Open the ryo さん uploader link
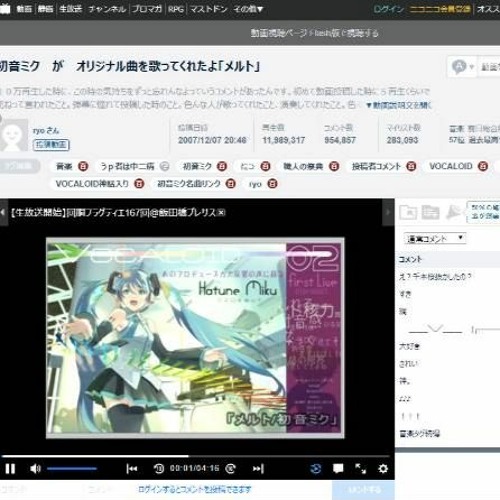Image resolution: width=500 pixels, height=500 pixels. click(46, 130)
